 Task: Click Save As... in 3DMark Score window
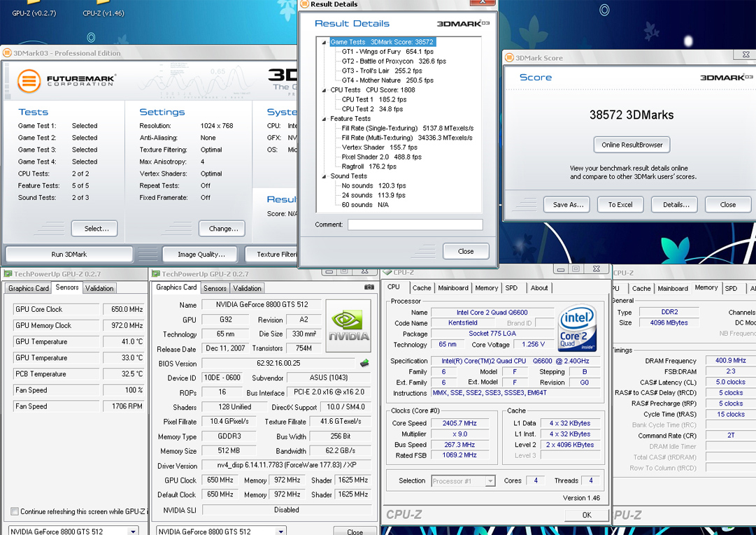coord(568,204)
